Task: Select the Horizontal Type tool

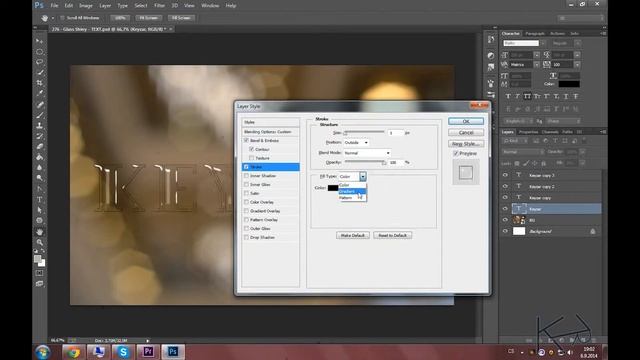Action: click(40, 200)
